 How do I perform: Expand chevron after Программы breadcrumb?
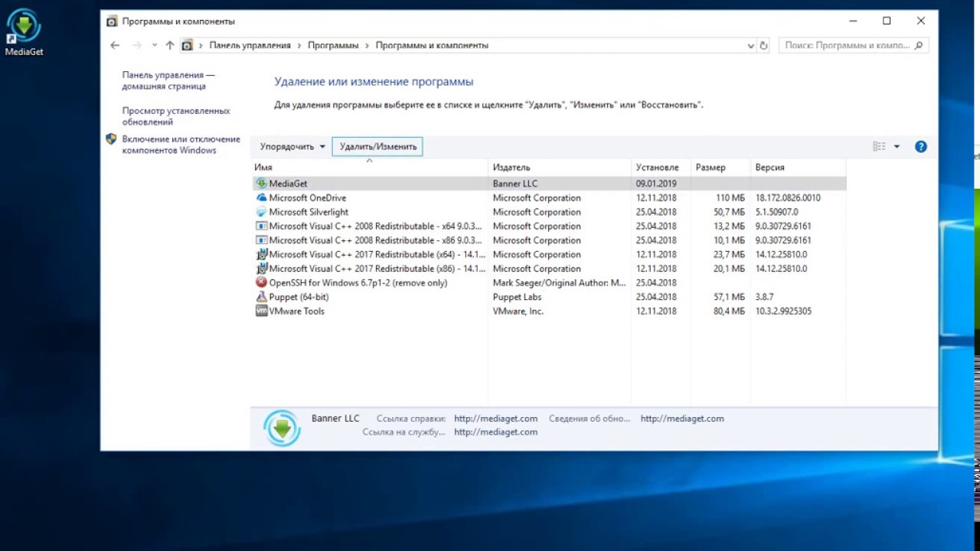point(367,45)
